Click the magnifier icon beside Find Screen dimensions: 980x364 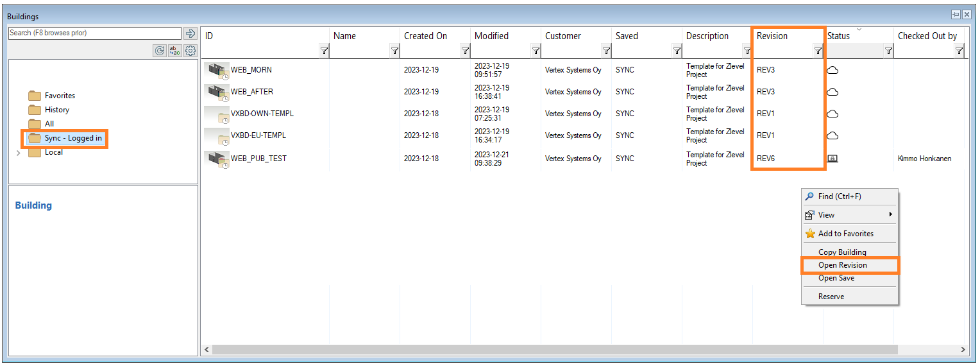(810, 196)
